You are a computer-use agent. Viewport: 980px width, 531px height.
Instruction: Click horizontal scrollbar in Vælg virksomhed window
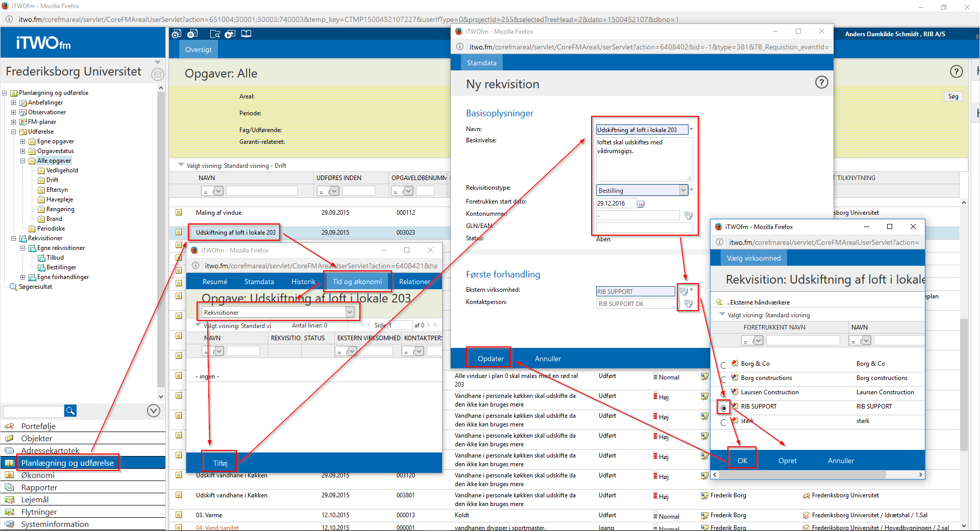pos(802,474)
